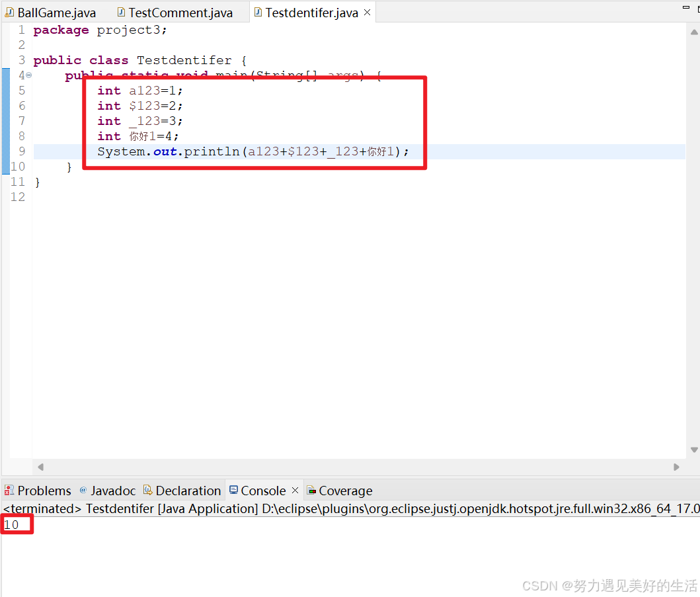
Task: Click line number 12 in the gutter
Action: tap(18, 197)
